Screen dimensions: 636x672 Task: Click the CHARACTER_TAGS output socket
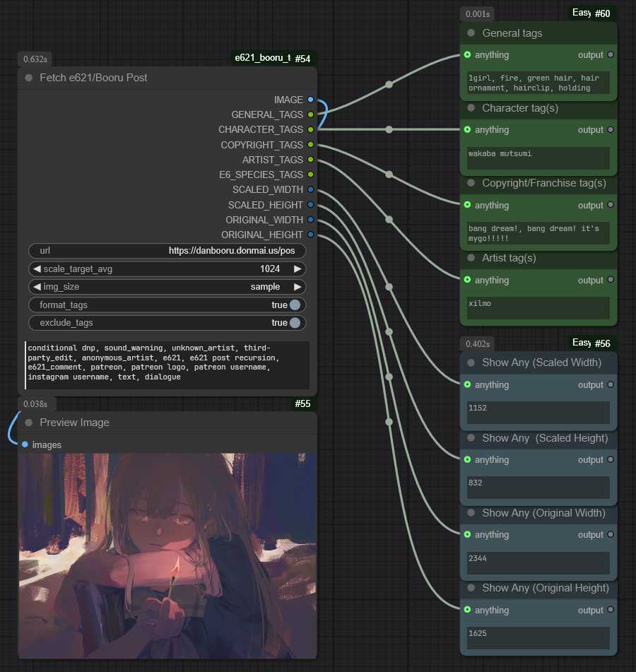310,129
